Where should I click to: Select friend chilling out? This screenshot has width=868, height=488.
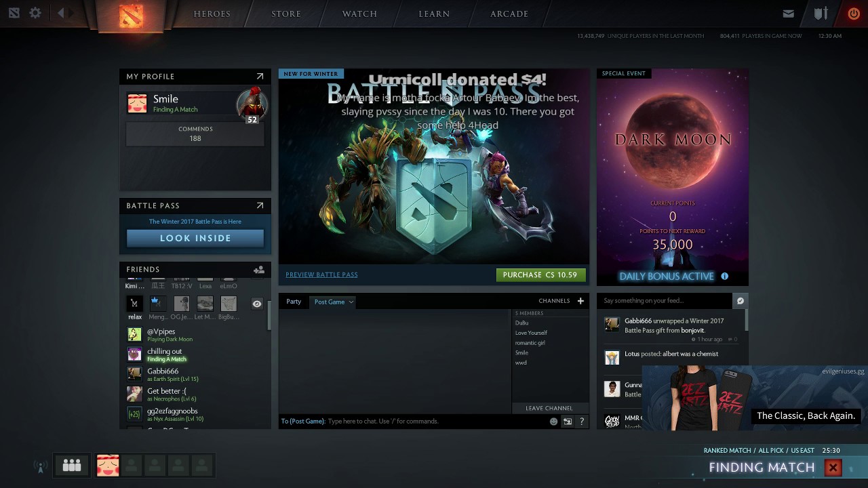195,354
